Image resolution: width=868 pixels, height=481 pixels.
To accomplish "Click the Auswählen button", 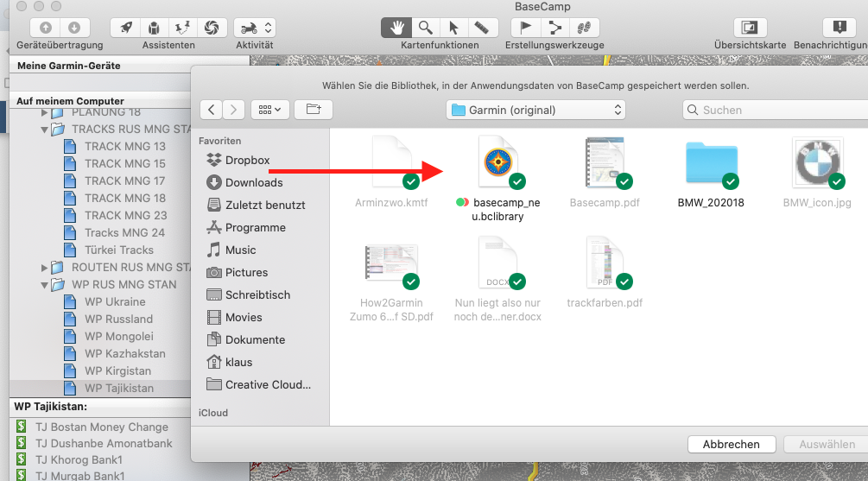I will (827, 445).
